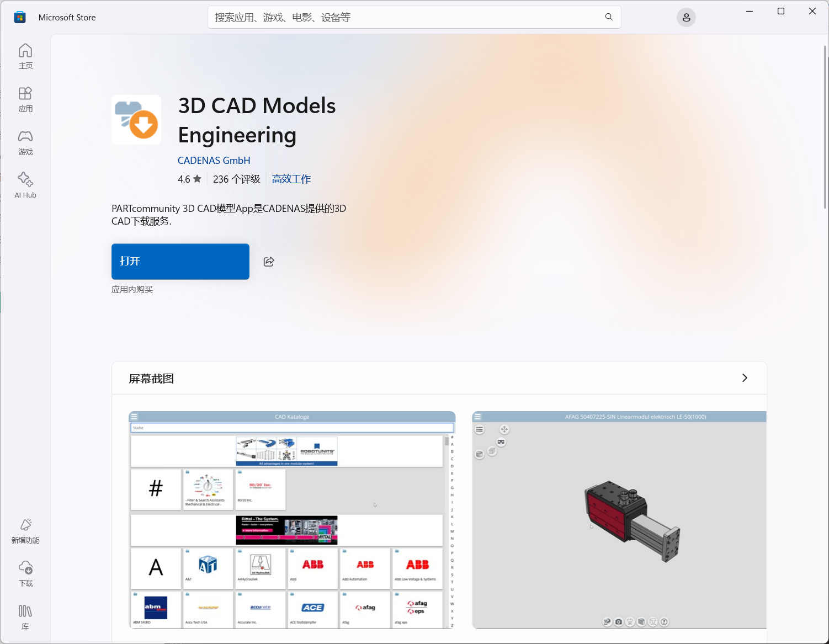Screen dimensions: 829x644
Task: Click the search magnifier icon
Action: pos(609,17)
